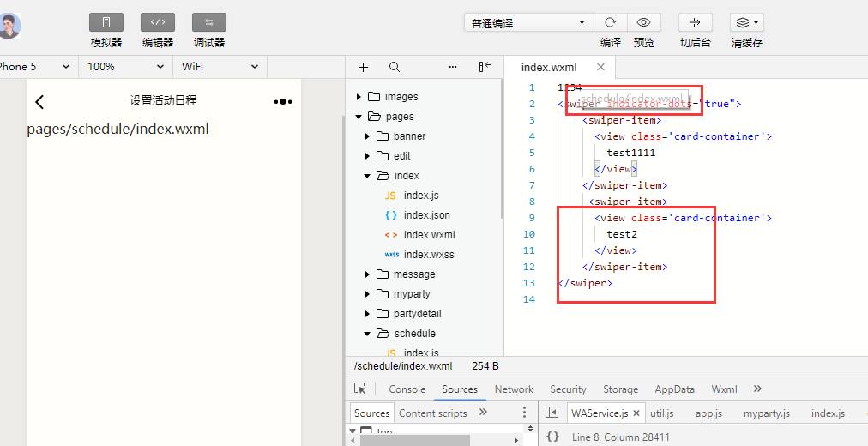Click the add new file plus icon
This screenshot has width=868, height=446.
[x=363, y=67]
